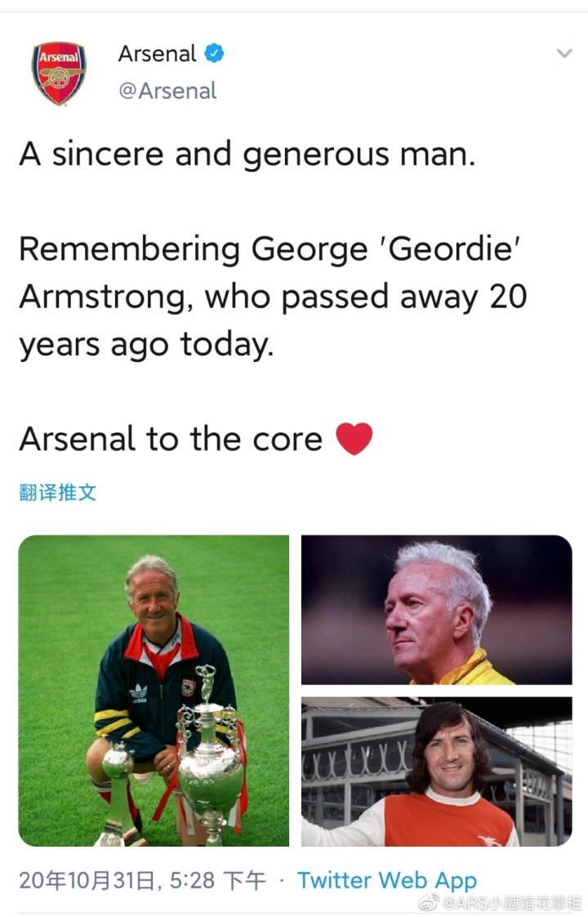Click the "Arsenal to the core" text
This screenshot has height=917, width=588.
171,440
